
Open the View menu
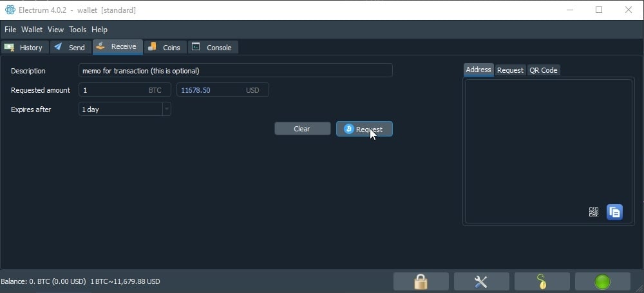pyautogui.click(x=55, y=30)
